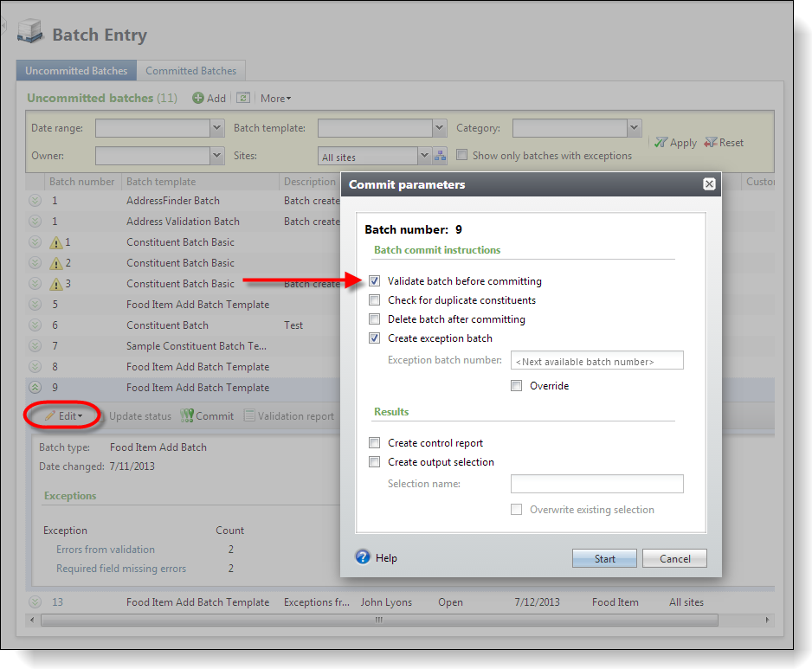Viewport: 812px width, 669px height.
Task: Enable Check for duplicate constituents
Action: [x=375, y=299]
